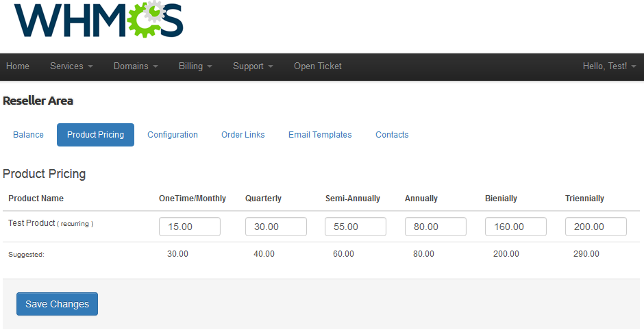Image resolution: width=644 pixels, height=332 pixels.
Task: Focus the Semi-Annually price field 55.00
Action: pyautogui.click(x=356, y=227)
